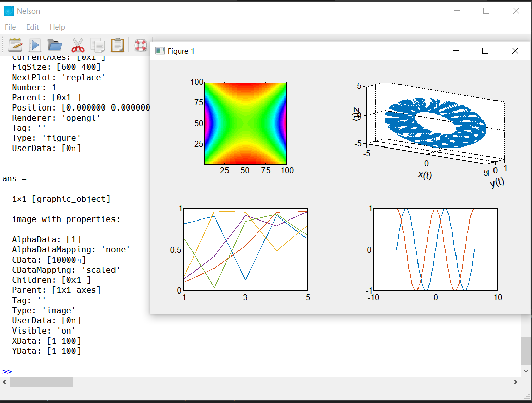Open the Help menu
532x403 pixels.
[x=57, y=27]
